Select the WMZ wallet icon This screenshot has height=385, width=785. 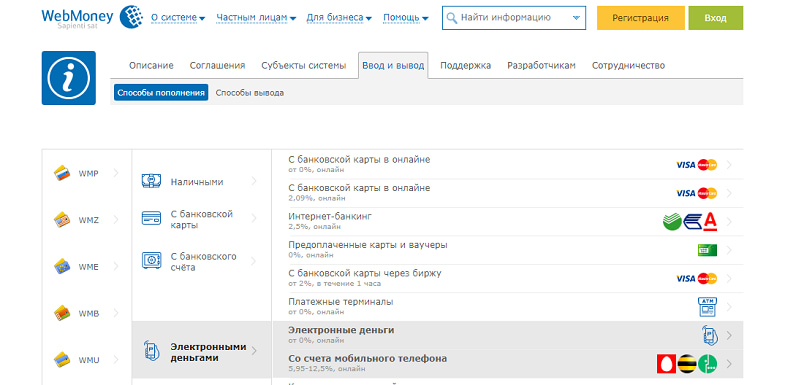pyautogui.click(x=62, y=219)
